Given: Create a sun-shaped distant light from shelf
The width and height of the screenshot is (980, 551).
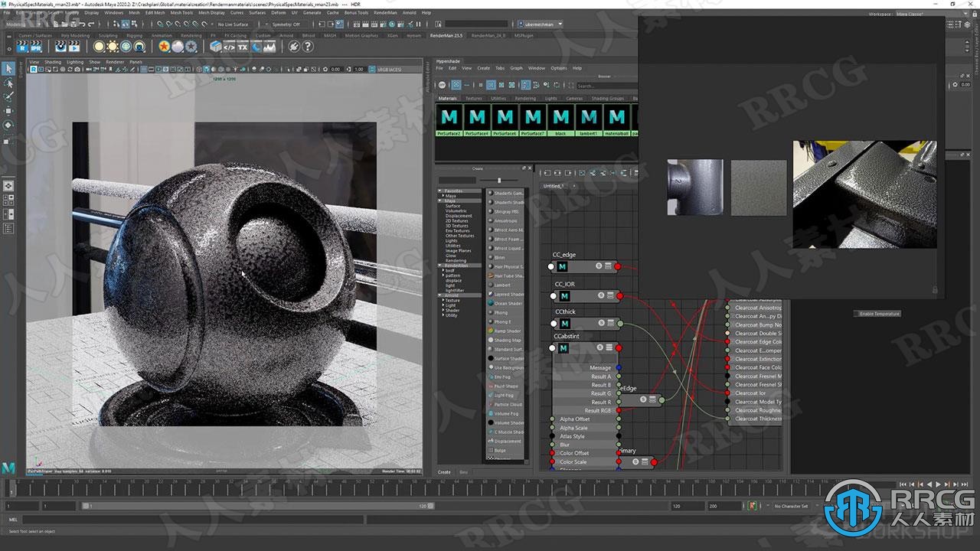Looking at the screenshot, I should pyautogui.click(x=112, y=47).
